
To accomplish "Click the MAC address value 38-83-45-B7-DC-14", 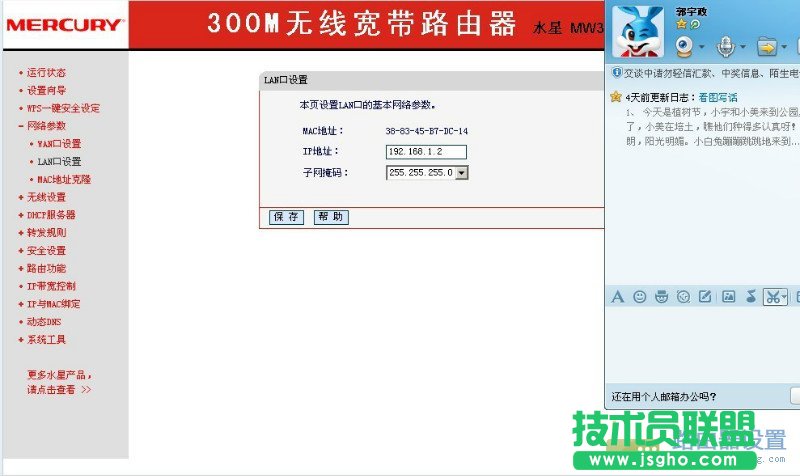I will click(x=427, y=131).
